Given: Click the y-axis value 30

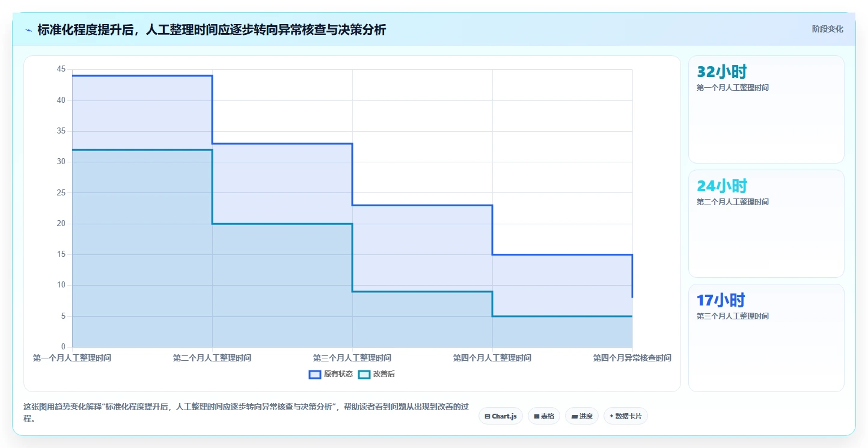Looking at the screenshot, I should [x=61, y=162].
